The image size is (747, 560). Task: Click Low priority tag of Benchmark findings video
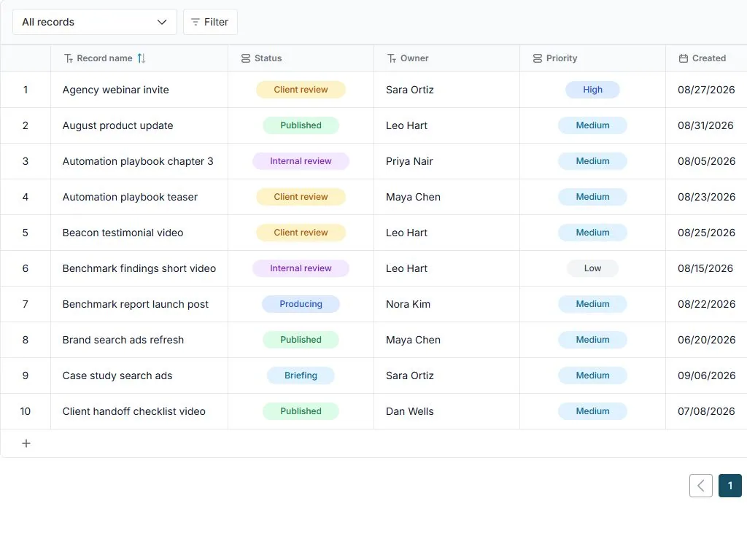592,268
